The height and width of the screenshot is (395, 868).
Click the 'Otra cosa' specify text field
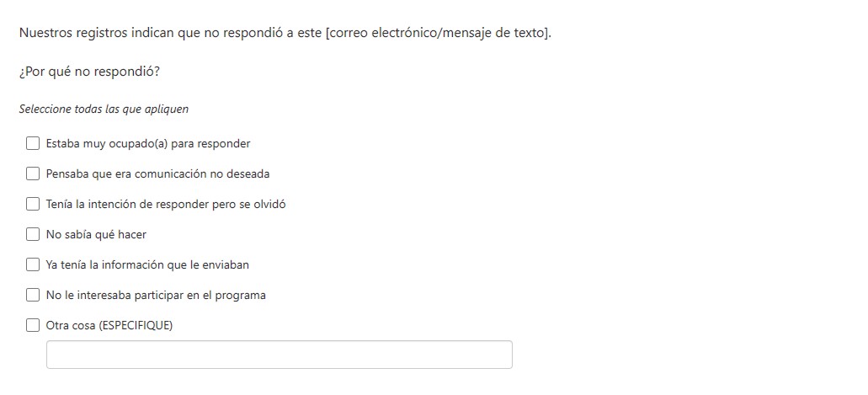coord(279,355)
